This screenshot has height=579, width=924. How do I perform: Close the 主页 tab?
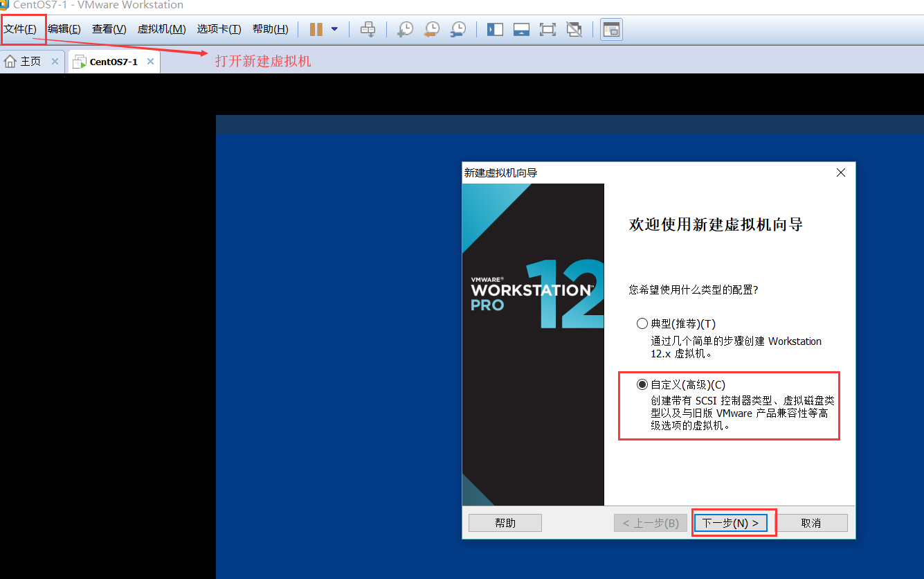click(x=55, y=62)
